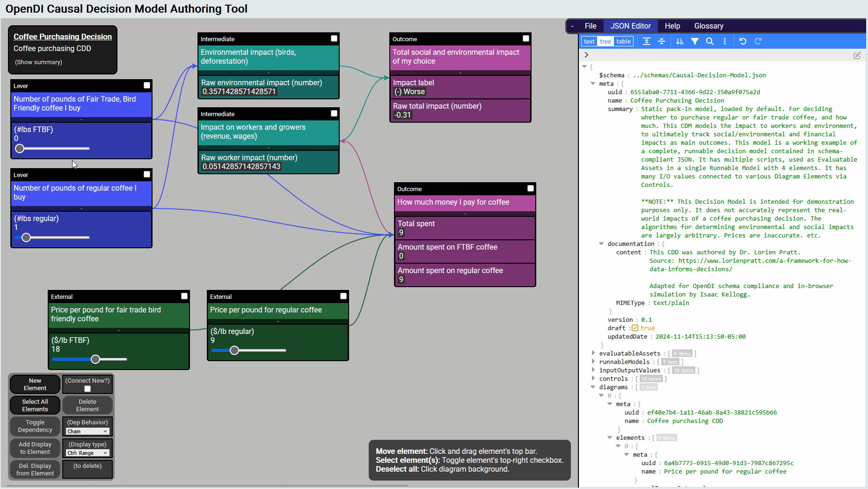Select the Impact on workers element checkbox

click(334, 113)
